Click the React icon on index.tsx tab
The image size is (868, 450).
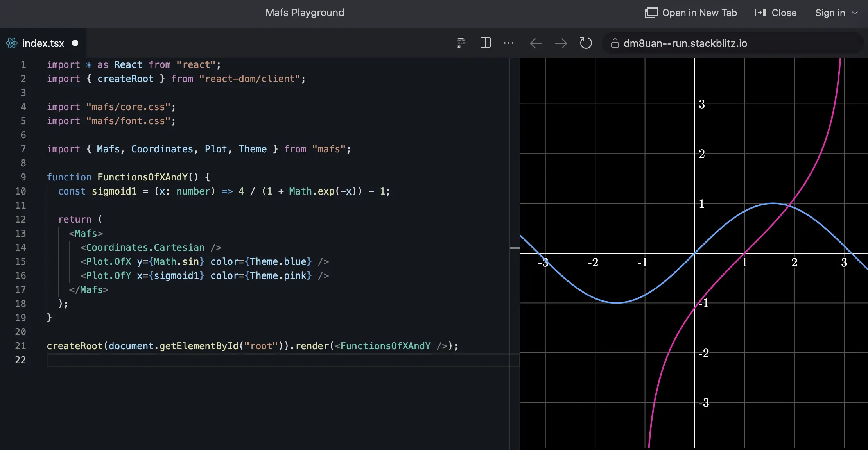pos(12,43)
